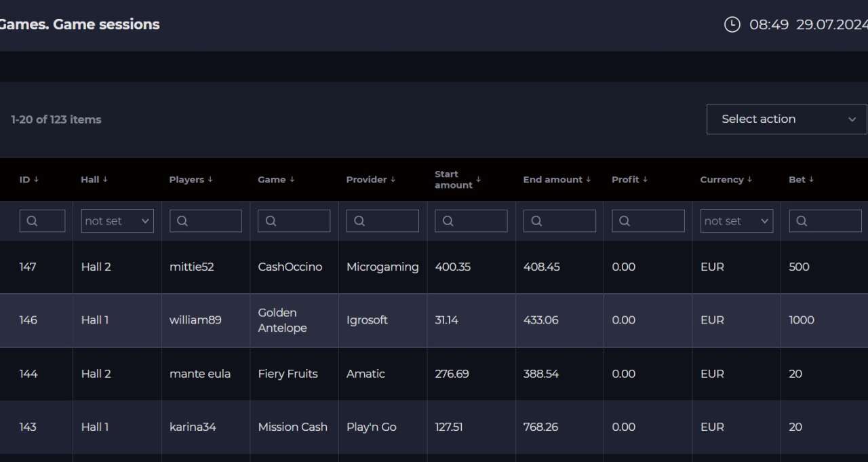Screen dimensions: 868x462
Task: Focus the Game filter search field
Action: (x=294, y=221)
